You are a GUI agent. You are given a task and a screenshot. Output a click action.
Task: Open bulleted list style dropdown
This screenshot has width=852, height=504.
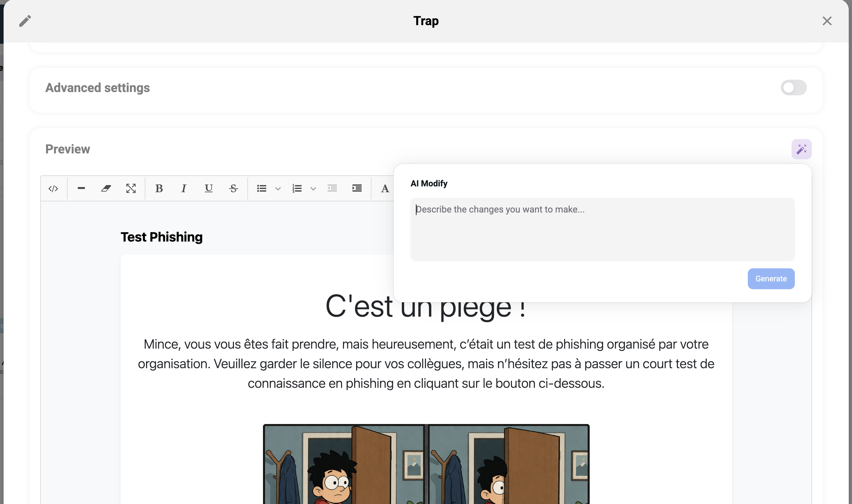pyautogui.click(x=278, y=188)
